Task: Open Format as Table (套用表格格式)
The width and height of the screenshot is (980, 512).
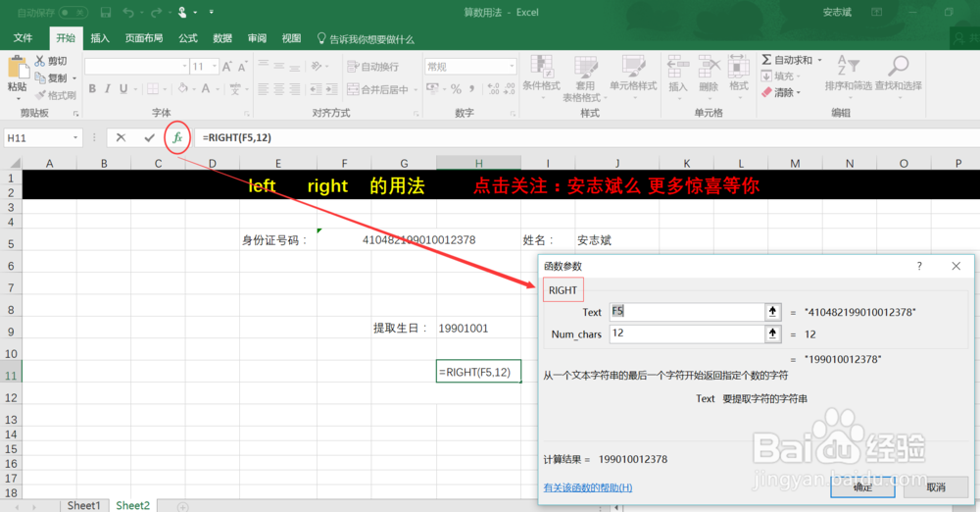Action: [586, 78]
